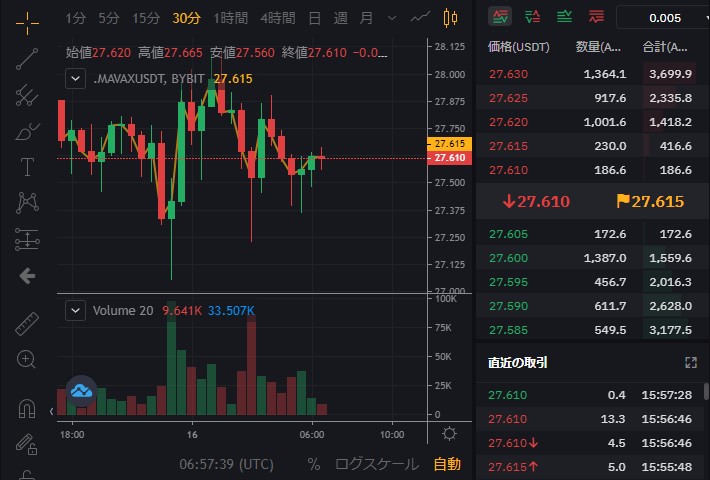Select the trend line drawing tool
710x480 pixels.
coord(27,58)
